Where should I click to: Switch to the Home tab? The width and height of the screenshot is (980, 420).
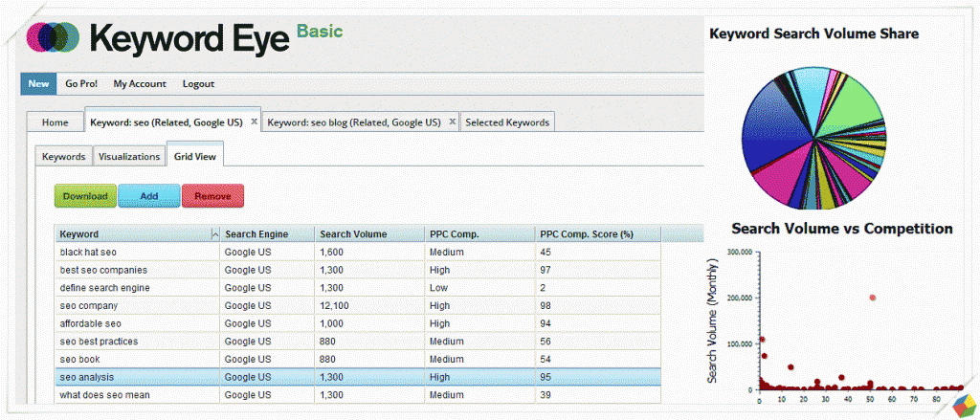(x=55, y=122)
